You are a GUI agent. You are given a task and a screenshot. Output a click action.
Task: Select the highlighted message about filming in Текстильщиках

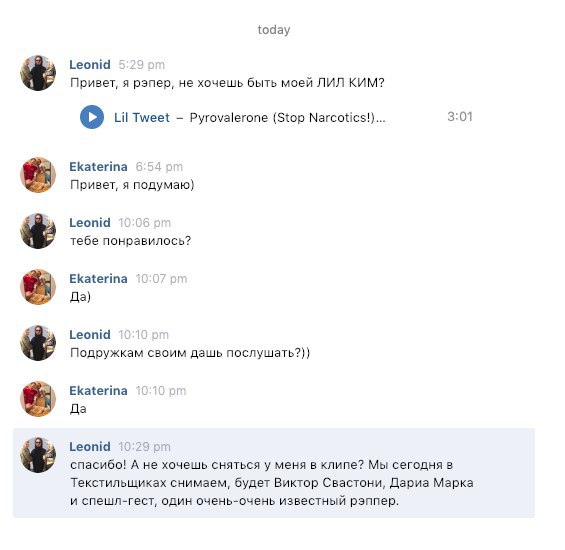click(274, 473)
